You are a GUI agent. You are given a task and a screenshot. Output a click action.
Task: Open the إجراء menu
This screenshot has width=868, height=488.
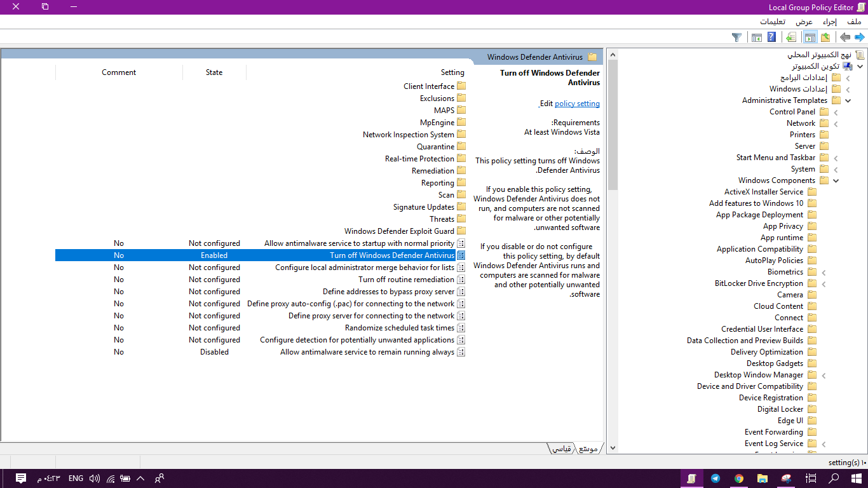click(x=831, y=22)
